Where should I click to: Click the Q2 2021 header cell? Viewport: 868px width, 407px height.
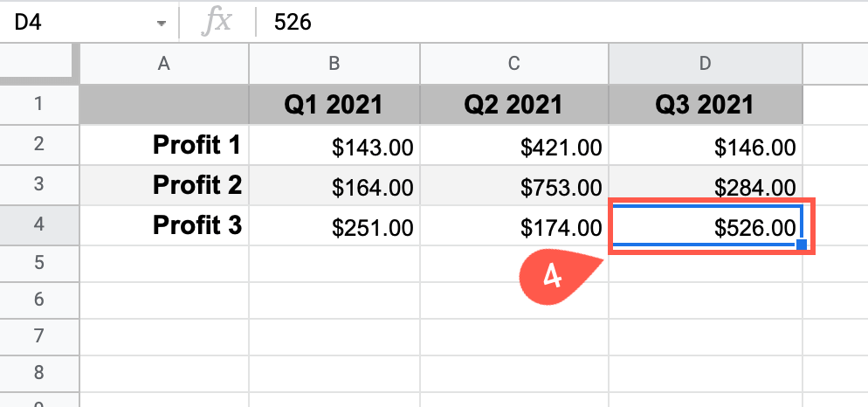pyautogui.click(x=514, y=105)
